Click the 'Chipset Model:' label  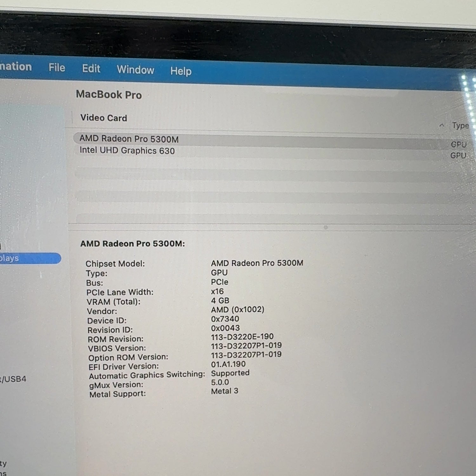click(x=115, y=264)
